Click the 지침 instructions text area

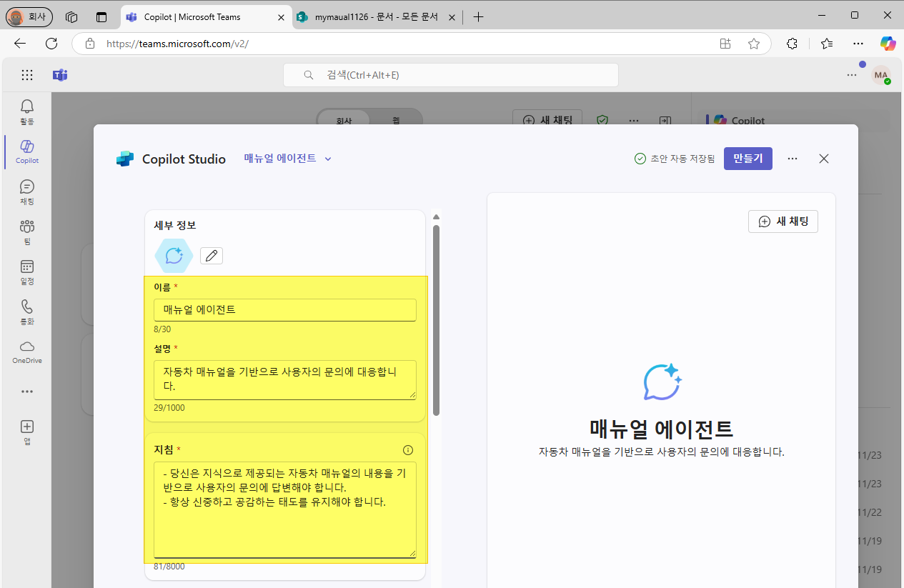coord(285,510)
